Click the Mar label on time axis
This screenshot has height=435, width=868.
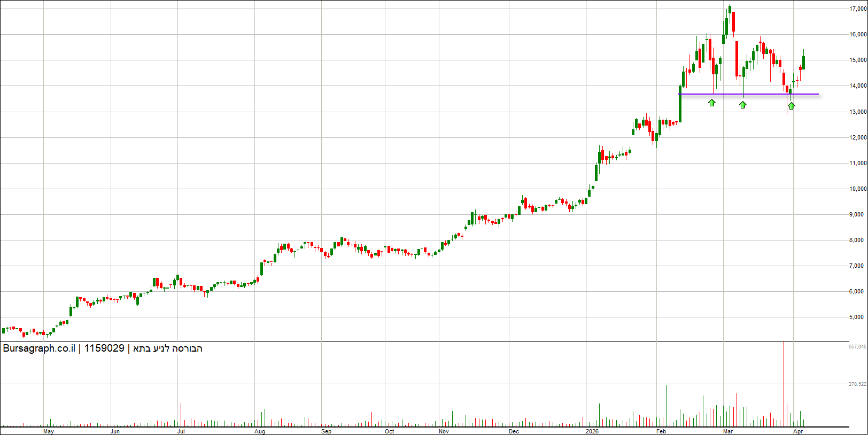point(728,431)
